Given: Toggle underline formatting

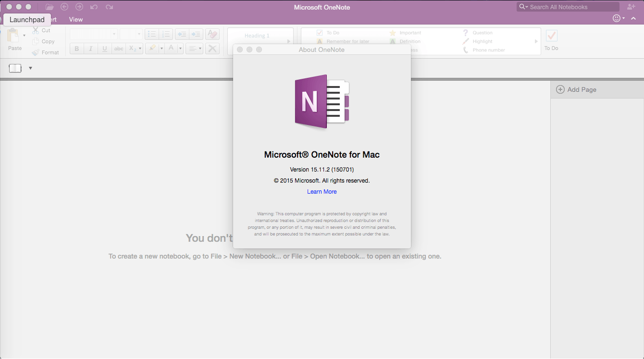Looking at the screenshot, I should point(105,49).
